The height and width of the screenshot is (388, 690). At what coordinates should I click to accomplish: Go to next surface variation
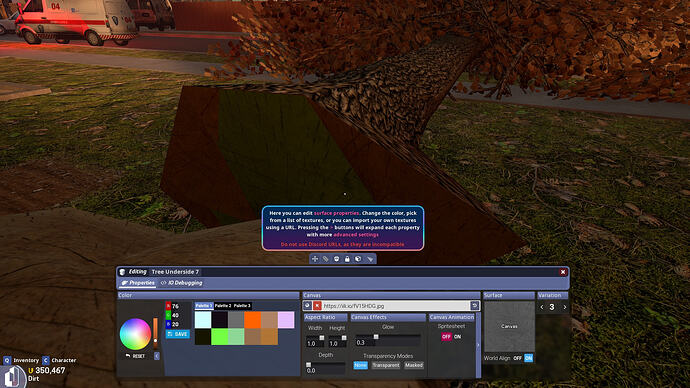click(565, 307)
